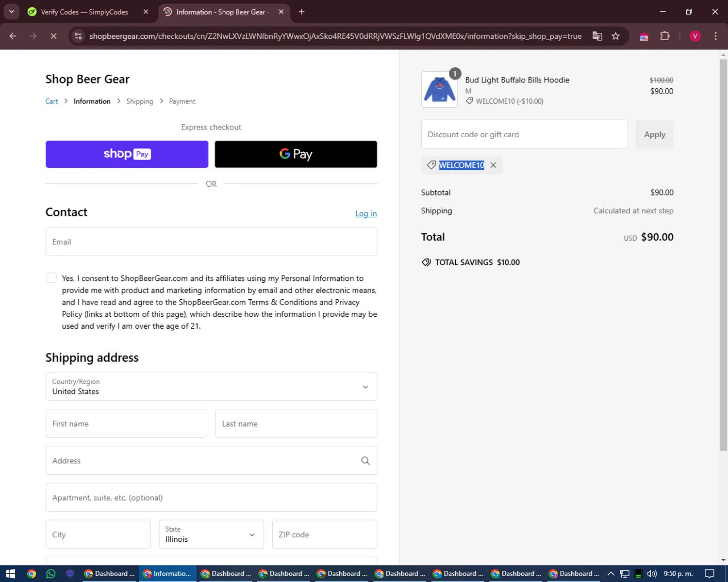Screen dimensions: 728x582
Task: Click the Apply discount button
Action: click(x=655, y=134)
